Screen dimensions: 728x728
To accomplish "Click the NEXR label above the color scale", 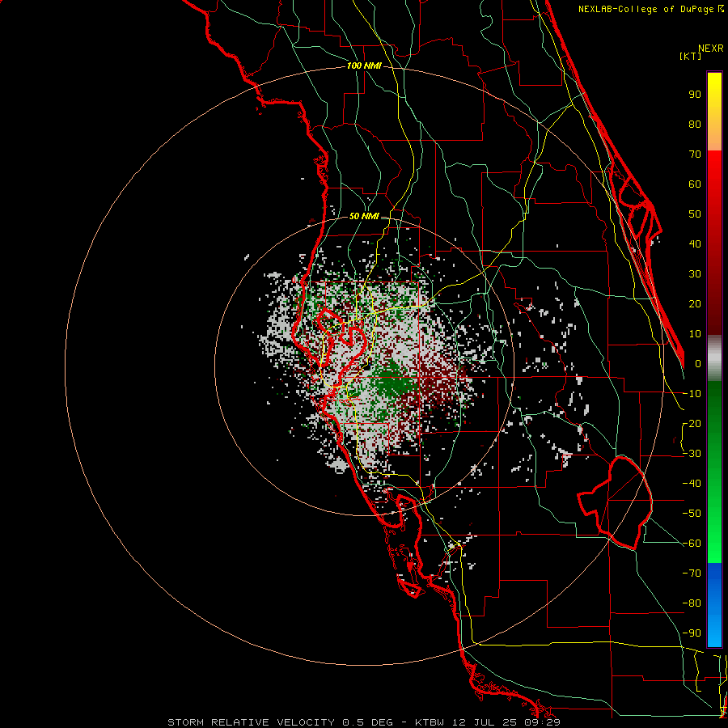I will (711, 49).
